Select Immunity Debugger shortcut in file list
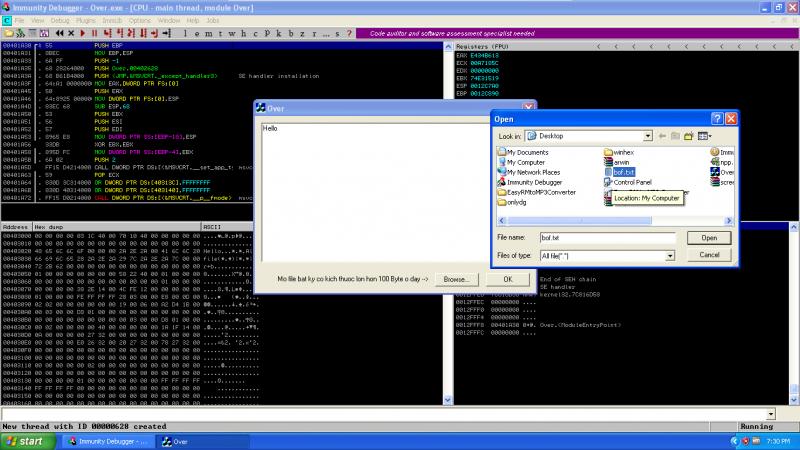This screenshot has height=450, width=800. pyautogui.click(x=530, y=182)
